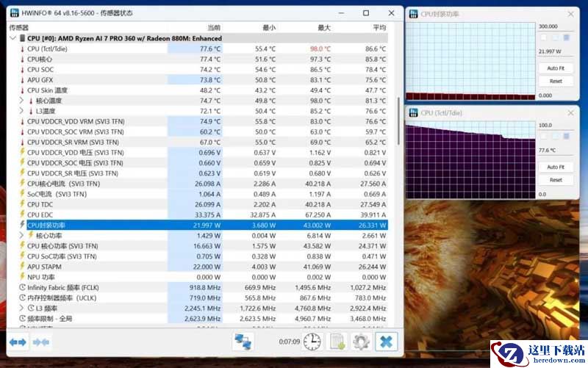Select the CPU SoC功率 (SVI3 TFN) row
Viewport: 588px width, 368px height.
[203, 256]
